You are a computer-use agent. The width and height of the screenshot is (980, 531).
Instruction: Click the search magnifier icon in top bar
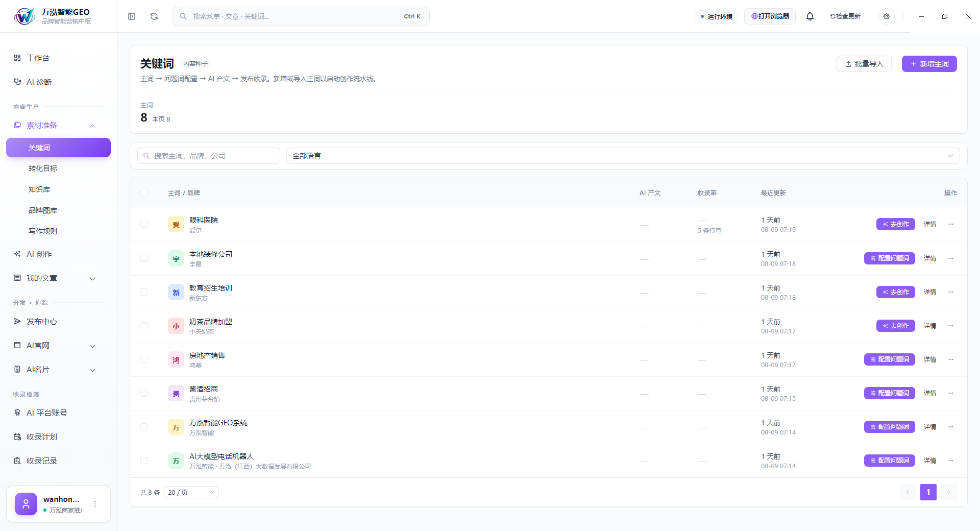point(183,16)
